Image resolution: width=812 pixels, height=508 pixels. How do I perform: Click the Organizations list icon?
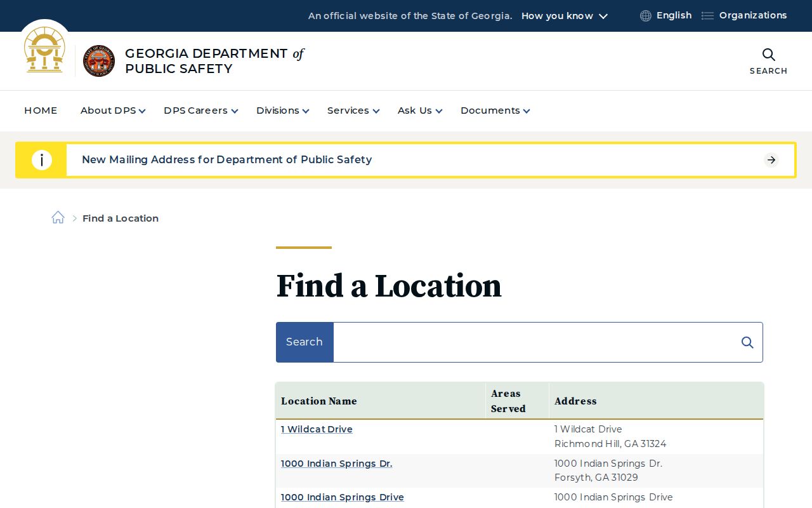point(707,16)
